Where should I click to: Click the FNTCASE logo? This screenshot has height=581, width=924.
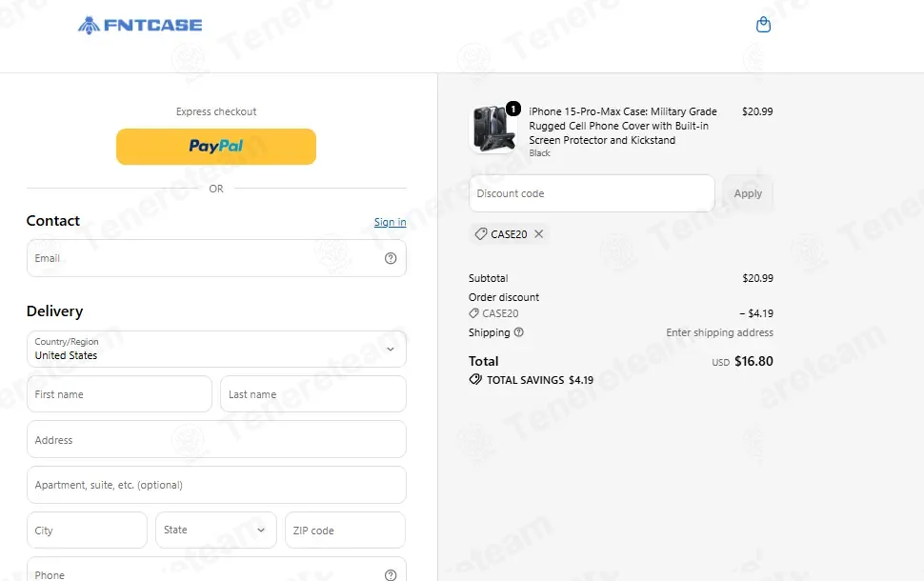pyautogui.click(x=140, y=25)
